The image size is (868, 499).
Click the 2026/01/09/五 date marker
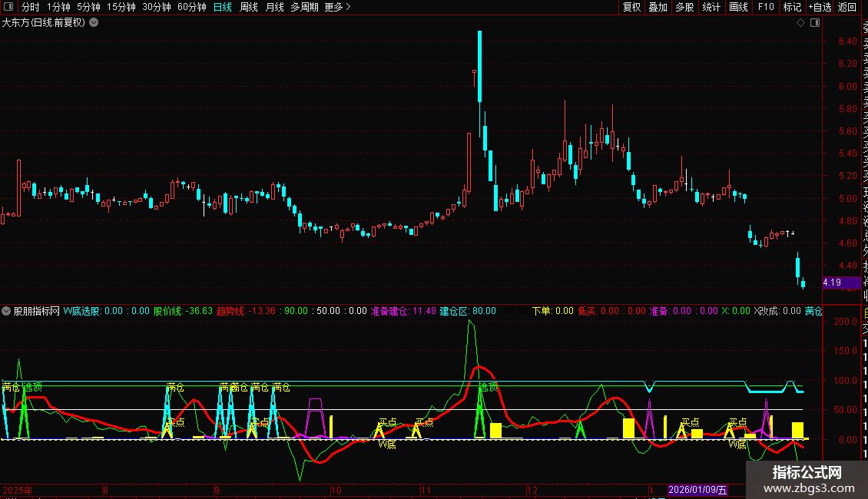coord(697,490)
